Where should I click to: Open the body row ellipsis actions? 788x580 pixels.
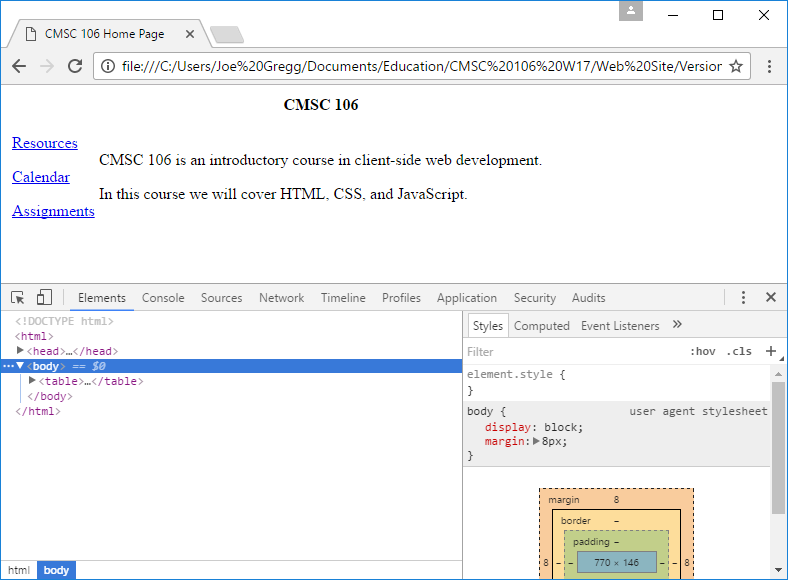[8, 366]
